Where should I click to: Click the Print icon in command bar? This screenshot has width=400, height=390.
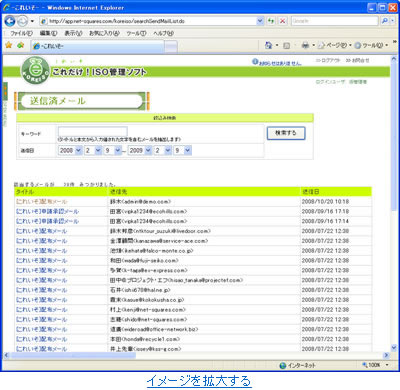point(305,45)
